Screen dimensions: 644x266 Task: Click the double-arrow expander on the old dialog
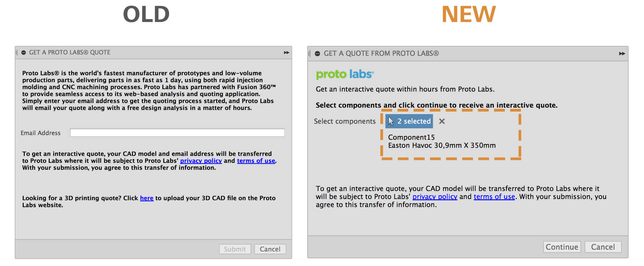[286, 53]
